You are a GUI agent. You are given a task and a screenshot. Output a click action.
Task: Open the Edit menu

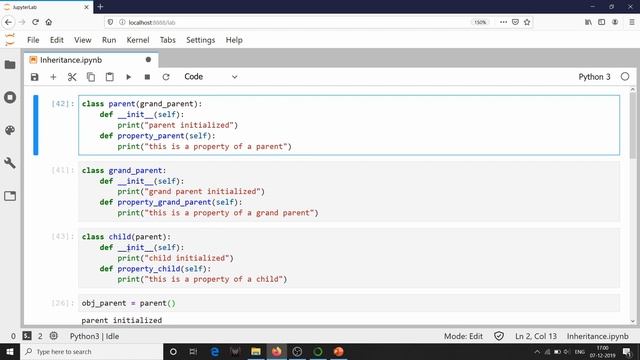click(57, 40)
